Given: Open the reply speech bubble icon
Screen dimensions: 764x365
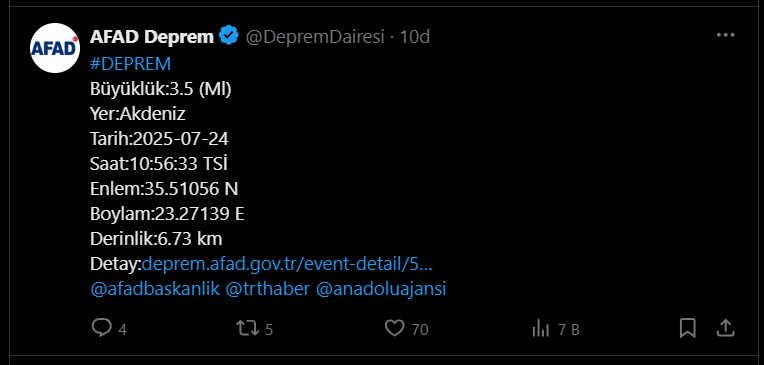Looking at the screenshot, I should pos(102,328).
